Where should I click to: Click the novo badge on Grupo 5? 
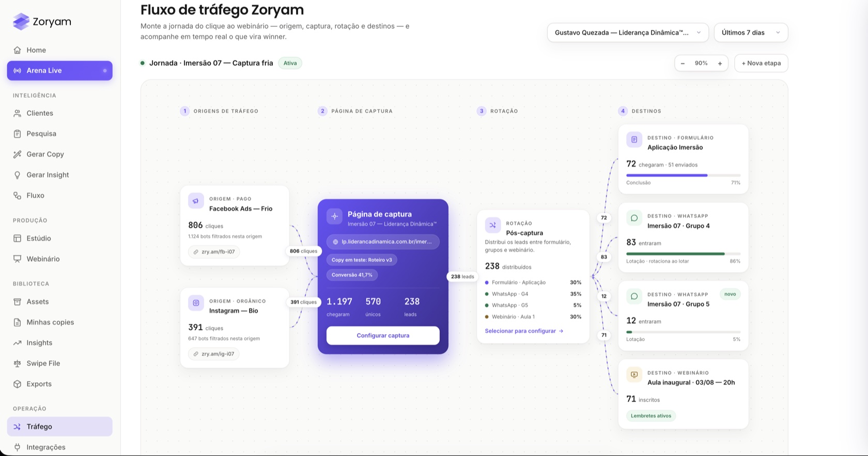730,294
